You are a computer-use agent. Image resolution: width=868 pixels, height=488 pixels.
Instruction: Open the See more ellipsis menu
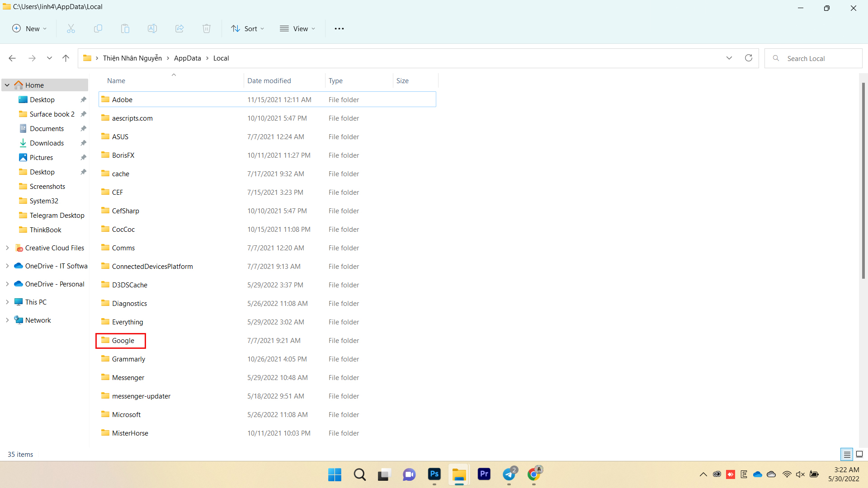(x=339, y=28)
